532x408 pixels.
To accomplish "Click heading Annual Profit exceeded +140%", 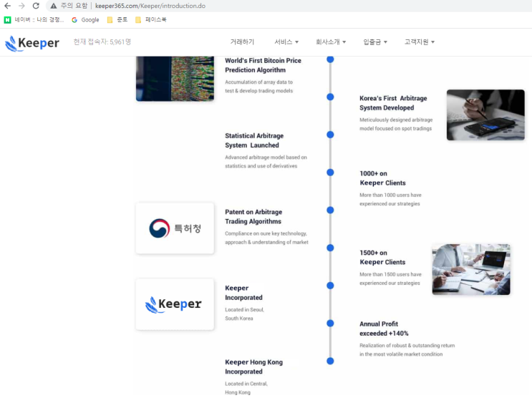I will [x=384, y=329].
